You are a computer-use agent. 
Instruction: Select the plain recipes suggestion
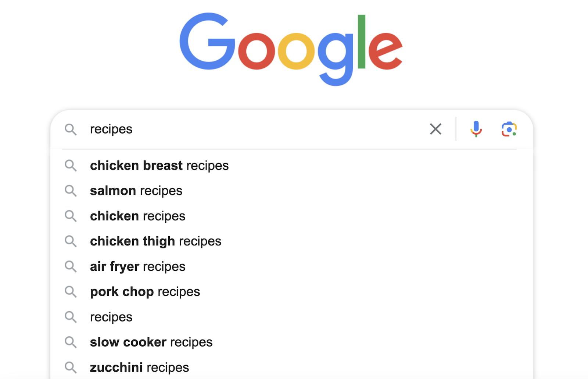(x=111, y=317)
